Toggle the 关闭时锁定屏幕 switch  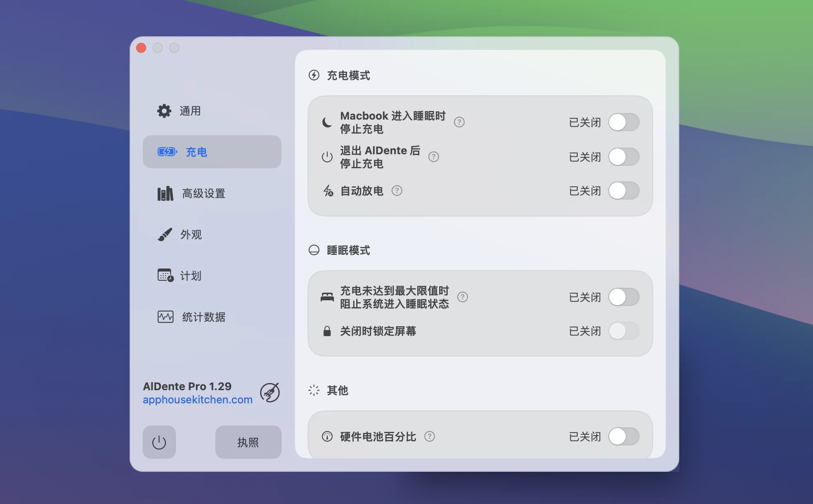tap(624, 331)
